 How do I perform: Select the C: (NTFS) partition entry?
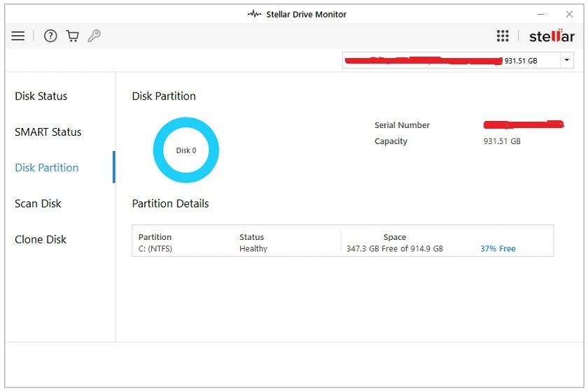point(155,248)
